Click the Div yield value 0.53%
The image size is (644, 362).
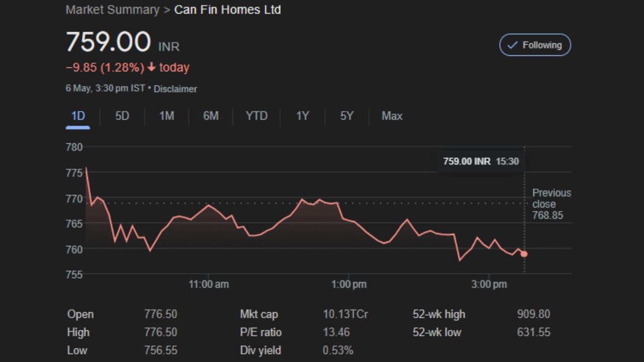click(x=338, y=350)
